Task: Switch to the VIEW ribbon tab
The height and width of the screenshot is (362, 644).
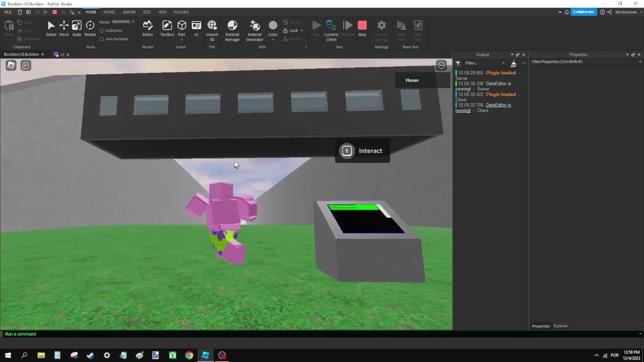Action: pyautogui.click(x=162, y=12)
